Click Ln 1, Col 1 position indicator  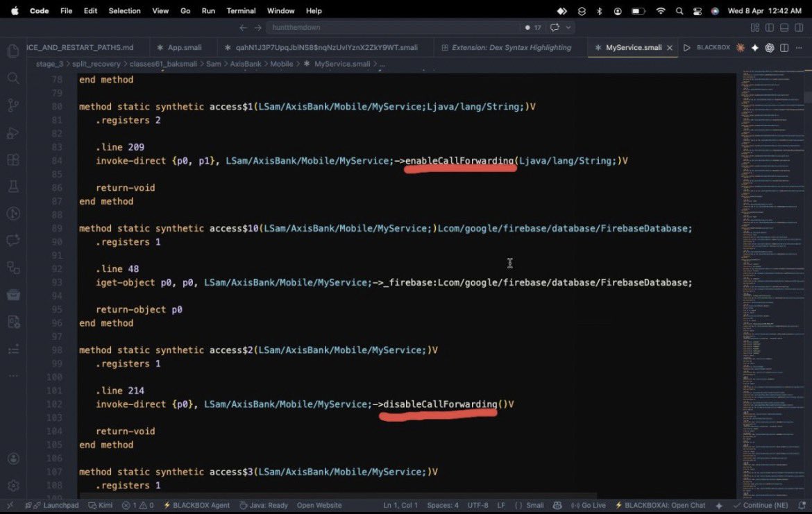coord(400,505)
